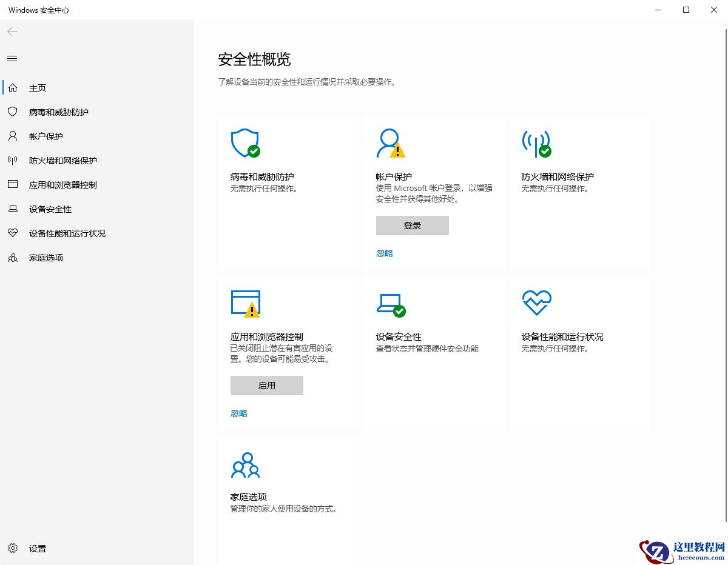Viewport: 728px width, 565px height.
Task: Expand the hamburger navigation menu
Action: click(x=12, y=58)
